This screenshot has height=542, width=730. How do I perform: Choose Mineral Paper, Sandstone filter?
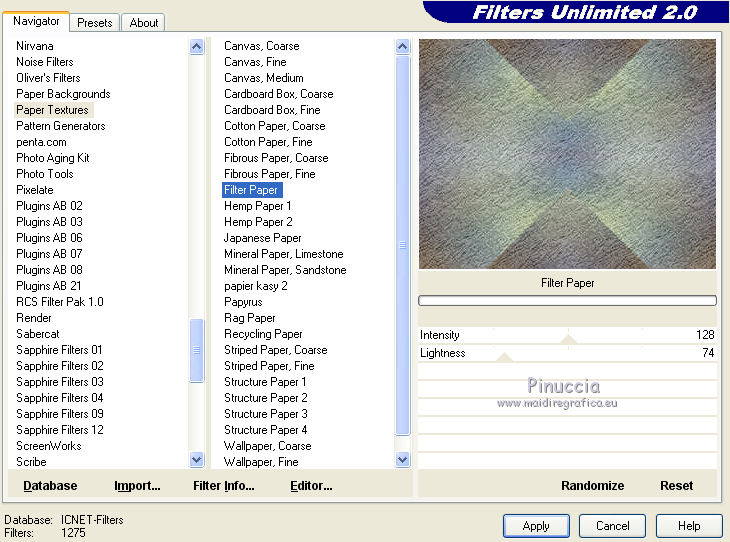point(285,270)
